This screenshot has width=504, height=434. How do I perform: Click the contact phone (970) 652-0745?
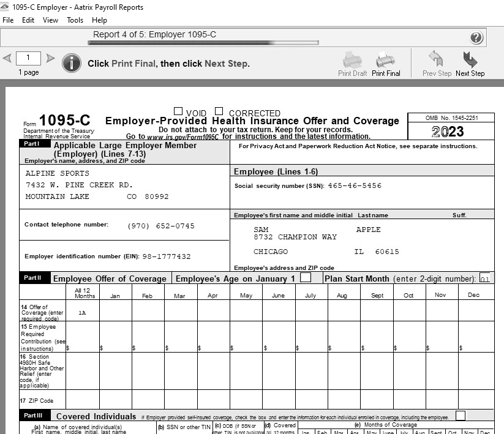click(161, 226)
